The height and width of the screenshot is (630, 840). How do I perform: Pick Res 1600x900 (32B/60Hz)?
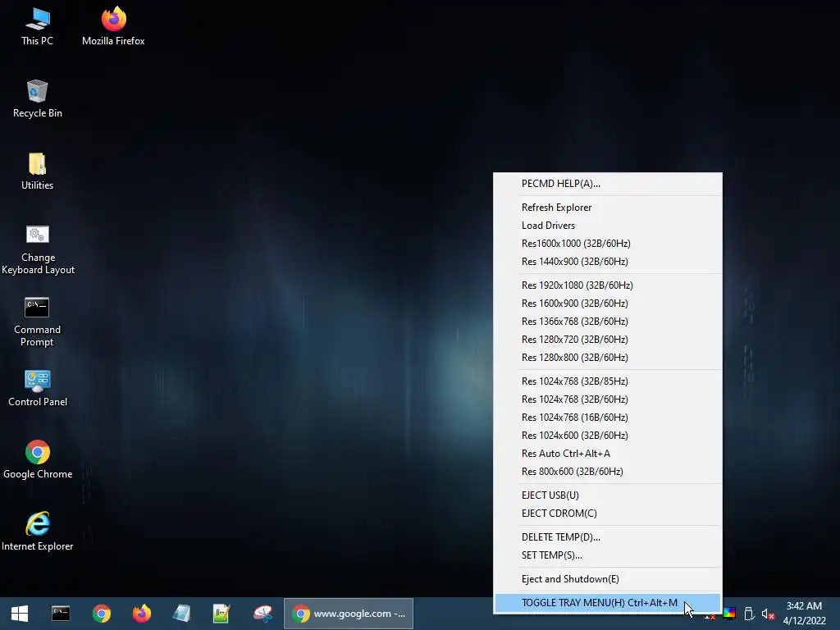click(608, 304)
